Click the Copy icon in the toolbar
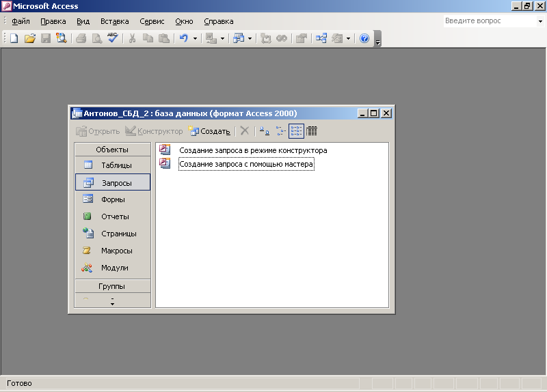The width and height of the screenshot is (547, 392). click(x=148, y=38)
